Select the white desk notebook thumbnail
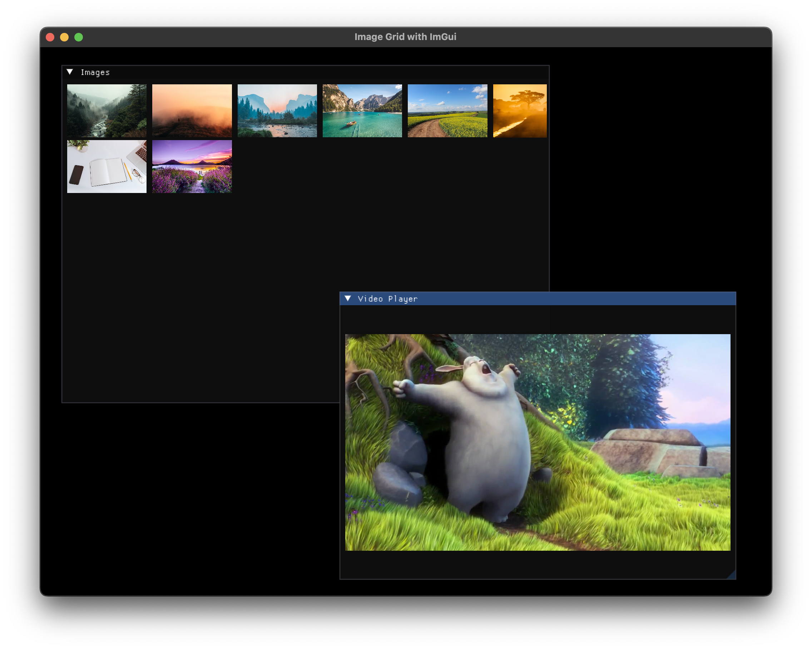 pos(107,167)
